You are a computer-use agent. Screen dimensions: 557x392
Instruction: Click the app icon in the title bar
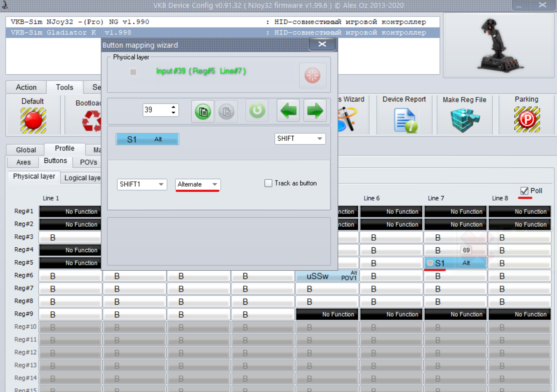[5, 5]
